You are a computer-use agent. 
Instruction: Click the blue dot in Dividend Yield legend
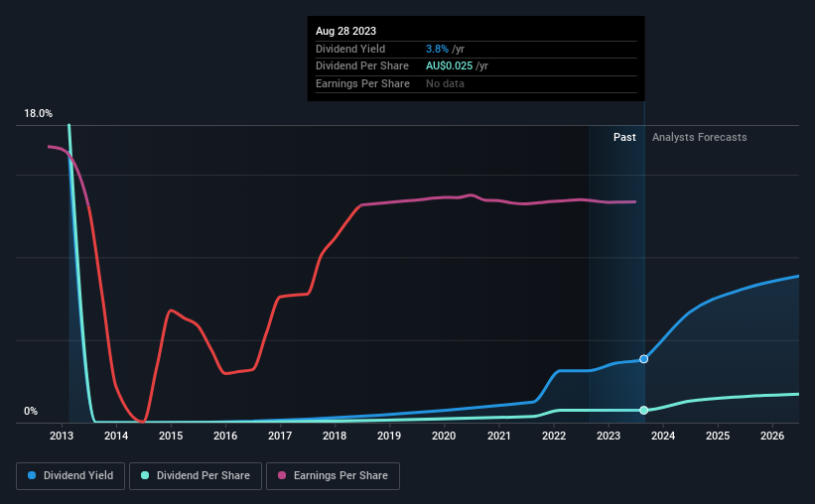pyautogui.click(x=32, y=476)
